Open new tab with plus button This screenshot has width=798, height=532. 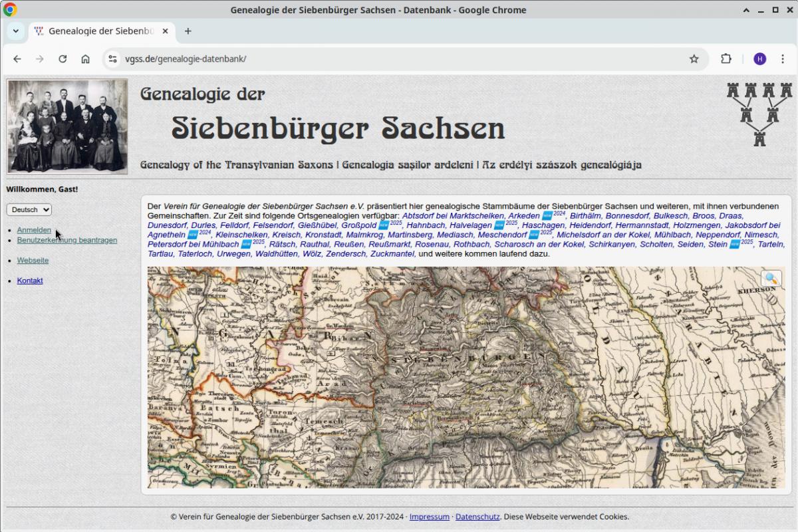pyautogui.click(x=188, y=31)
